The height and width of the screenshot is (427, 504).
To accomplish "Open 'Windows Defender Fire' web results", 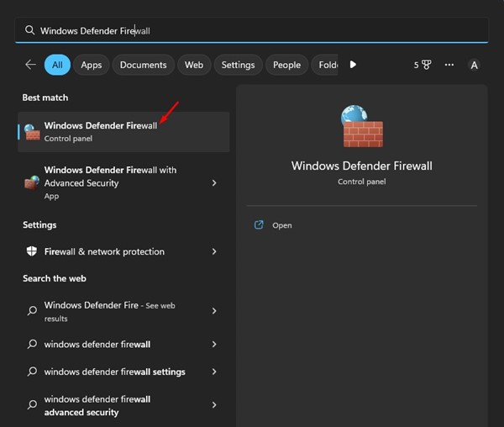I will 123,311.
